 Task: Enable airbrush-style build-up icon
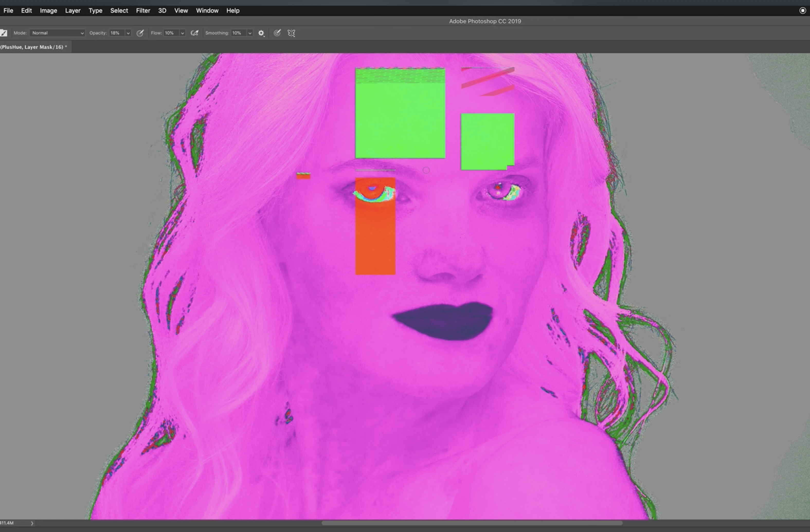click(194, 33)
